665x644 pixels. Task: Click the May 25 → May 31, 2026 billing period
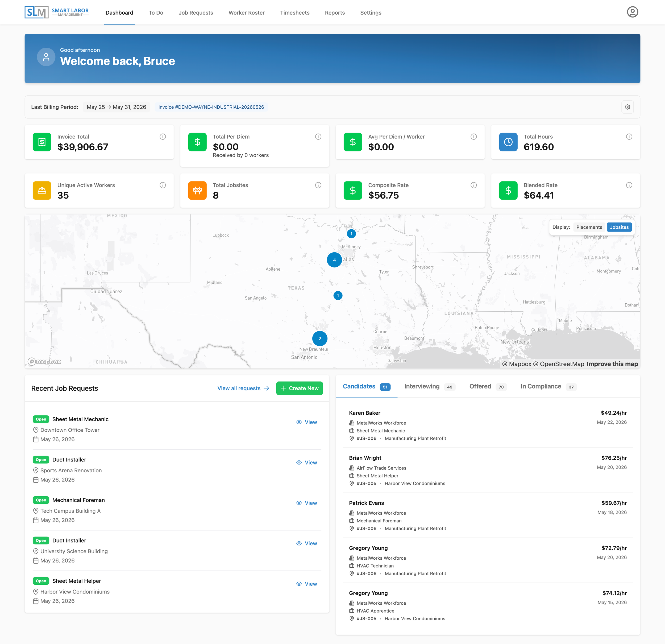(x=117, y=107)
